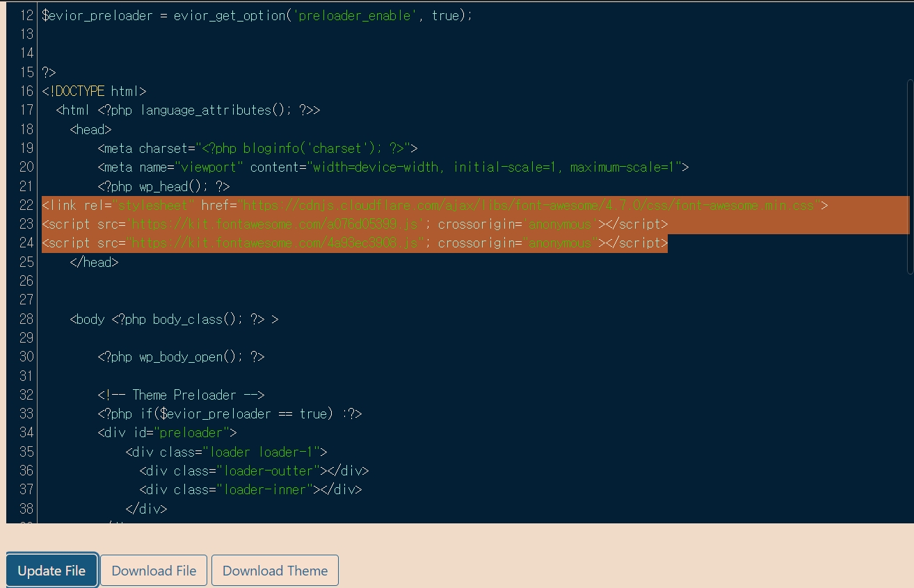This screenshot has height=588, width=914.
Task: Click the if $evior_preloader condition line
Action: coord(230,414)
